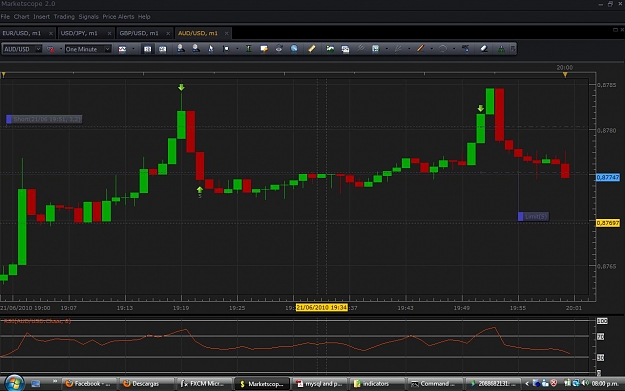Image resolution: width=625 pixels, height=391 pixels.
Task: Expand the dropdown next to gray lines tool
Action: tap(409, 49)
